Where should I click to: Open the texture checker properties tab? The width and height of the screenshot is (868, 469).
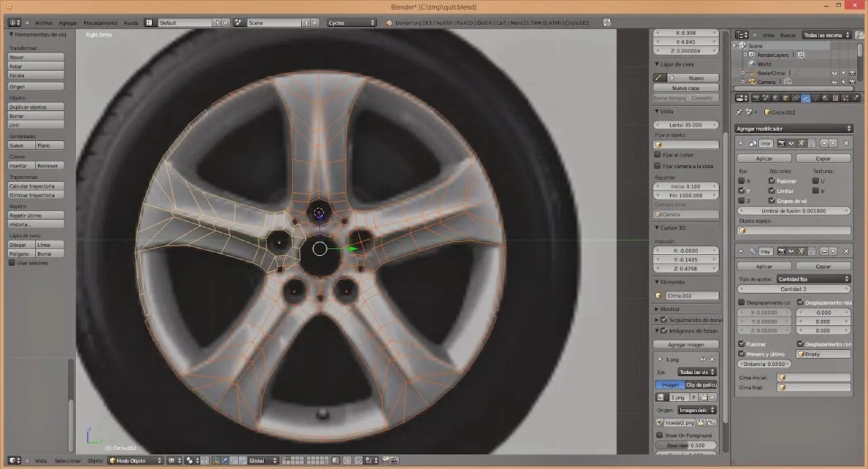click(x=835, y=98)
